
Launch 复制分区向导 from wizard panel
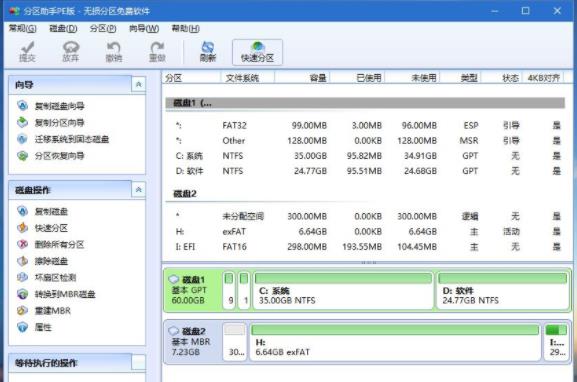51,123
